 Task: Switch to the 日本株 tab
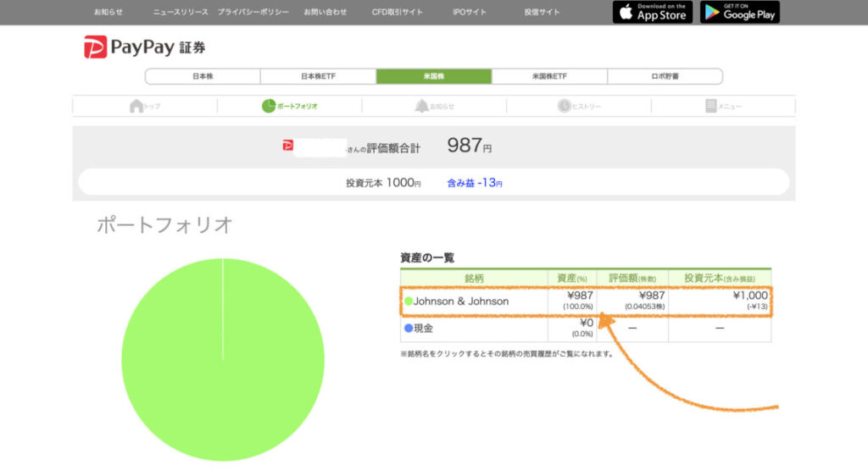point(203,76)
